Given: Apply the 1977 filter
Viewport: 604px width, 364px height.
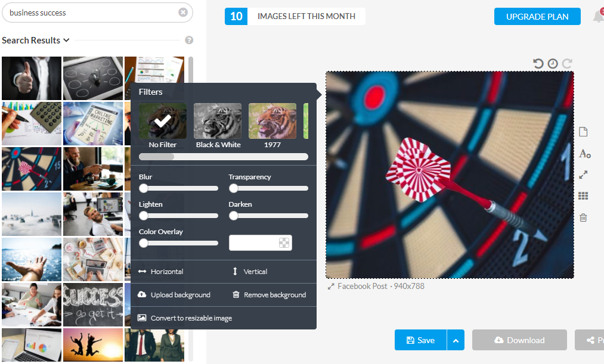Looking at the screenshot, I should (x=272, y=126).
